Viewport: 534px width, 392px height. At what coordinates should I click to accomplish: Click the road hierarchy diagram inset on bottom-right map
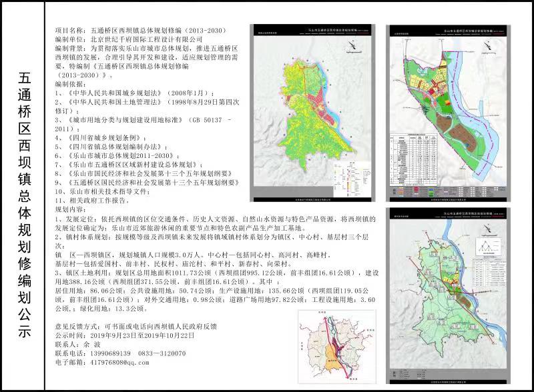487,247
